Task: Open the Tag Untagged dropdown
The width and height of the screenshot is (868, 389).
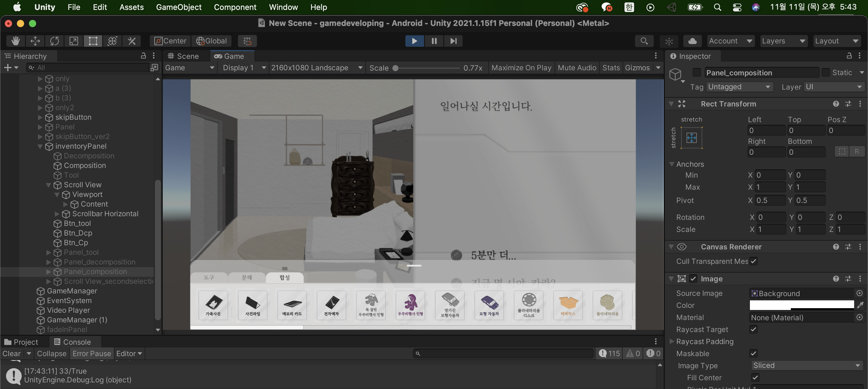Action: [x=739, y=87]
